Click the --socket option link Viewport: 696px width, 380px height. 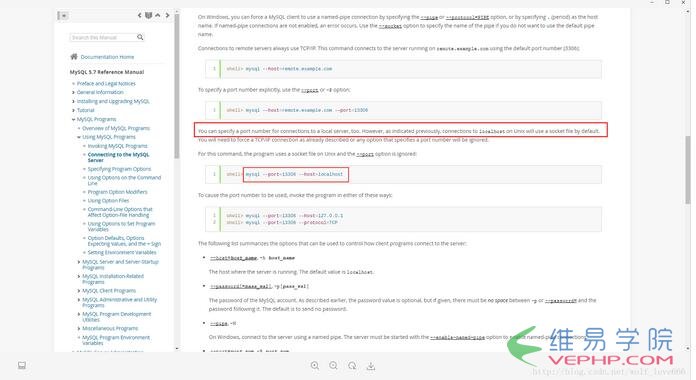click(x=390, y=26)
